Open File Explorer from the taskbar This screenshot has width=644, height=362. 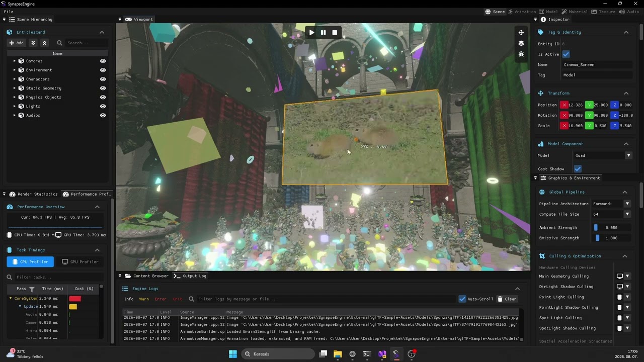pos(338,354)
